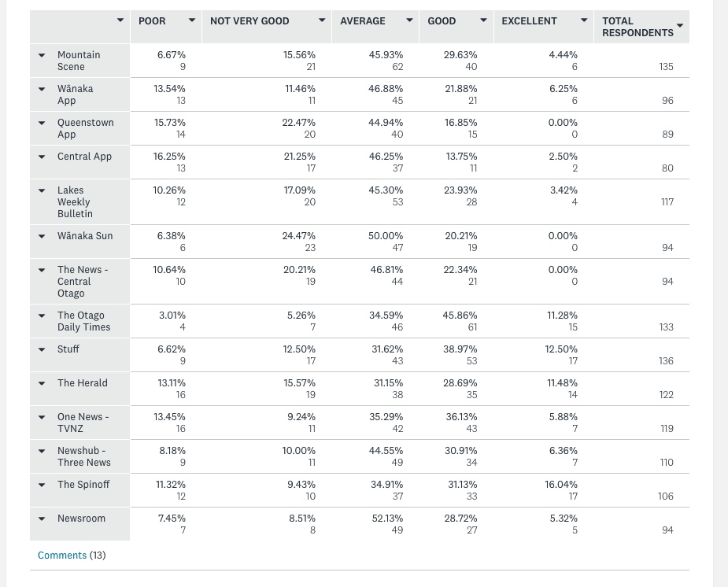728x587 pixels.
Task: Expand The Herald row arrow
Action: coord(42,383)
